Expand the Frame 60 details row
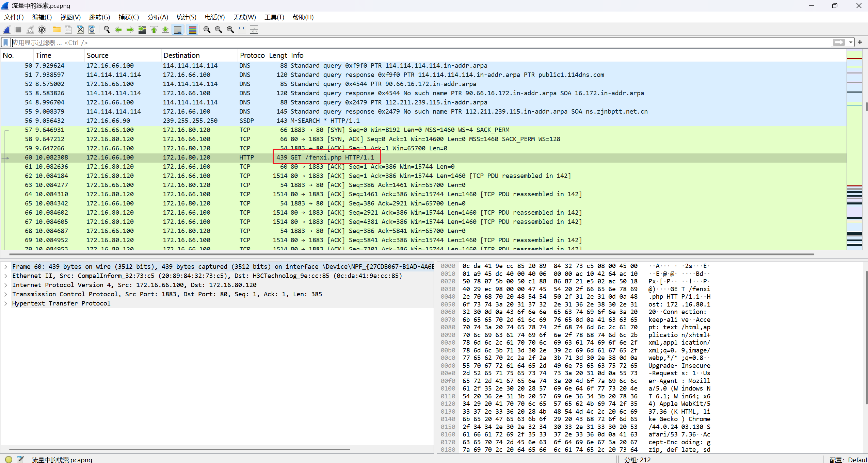Viewport: 868px width, 463px height. click(6, 267)
